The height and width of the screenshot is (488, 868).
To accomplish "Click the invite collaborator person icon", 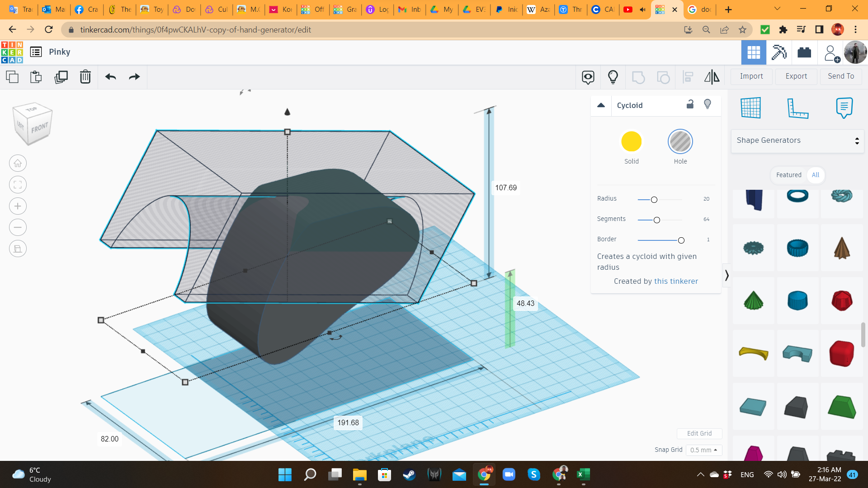I will coord(831,53).
